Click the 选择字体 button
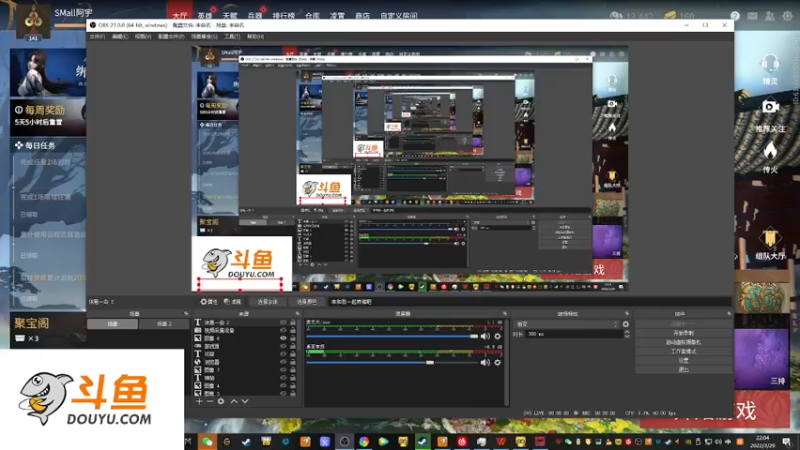 pyautogui.click(x=267, y=302)
